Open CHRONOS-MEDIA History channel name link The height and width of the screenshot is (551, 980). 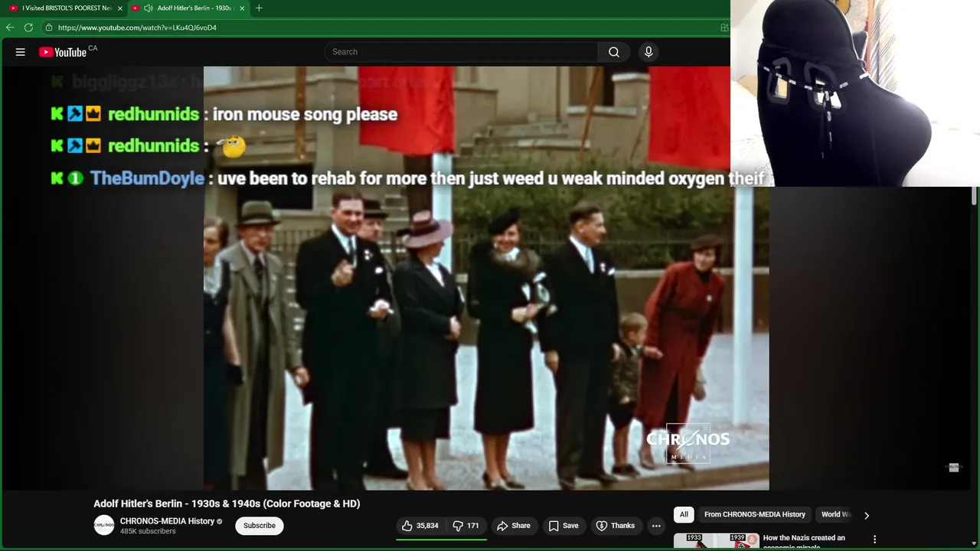point(167,521)
